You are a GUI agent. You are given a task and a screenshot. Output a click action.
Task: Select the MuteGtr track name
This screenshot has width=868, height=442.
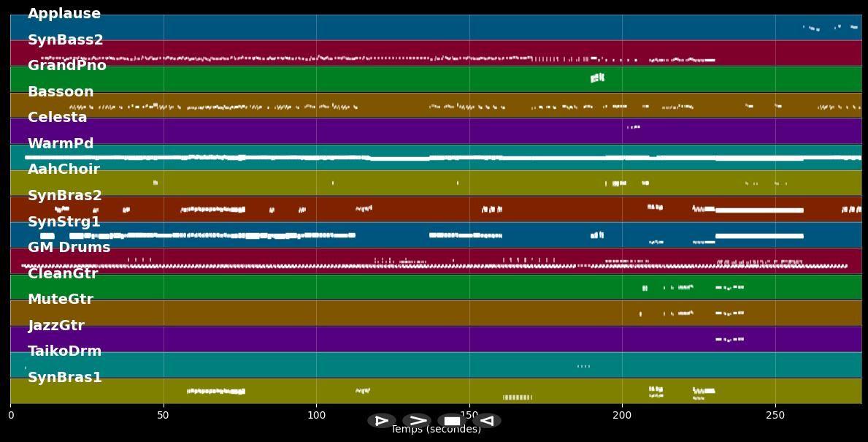61,300
